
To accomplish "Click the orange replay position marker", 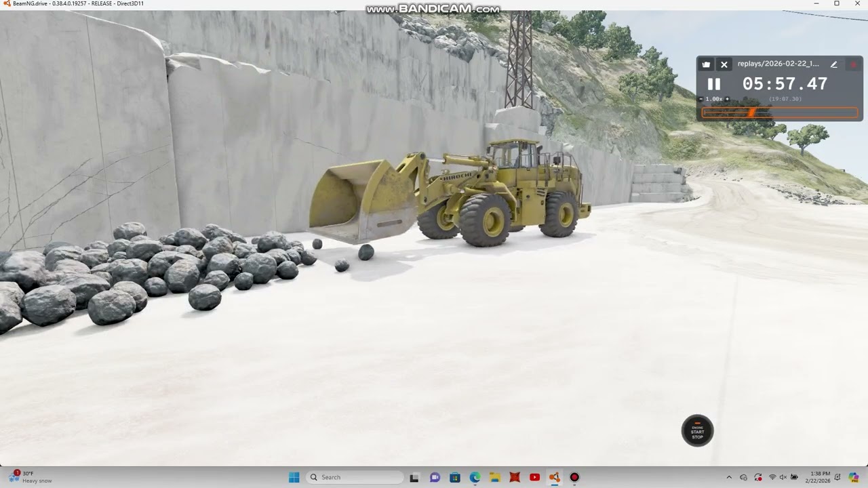I will pyautogui.click(x=751, y=113).
